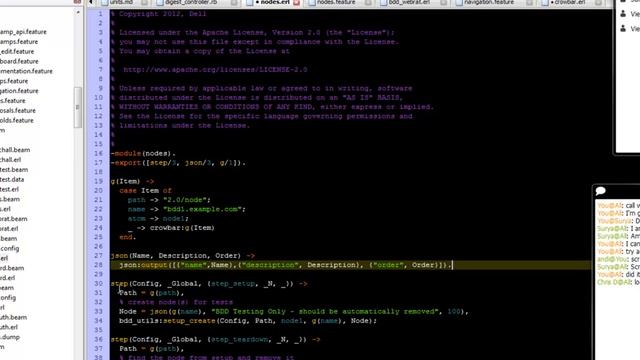
Task: Click the 'andi@You' chat message
Action: 618,259
